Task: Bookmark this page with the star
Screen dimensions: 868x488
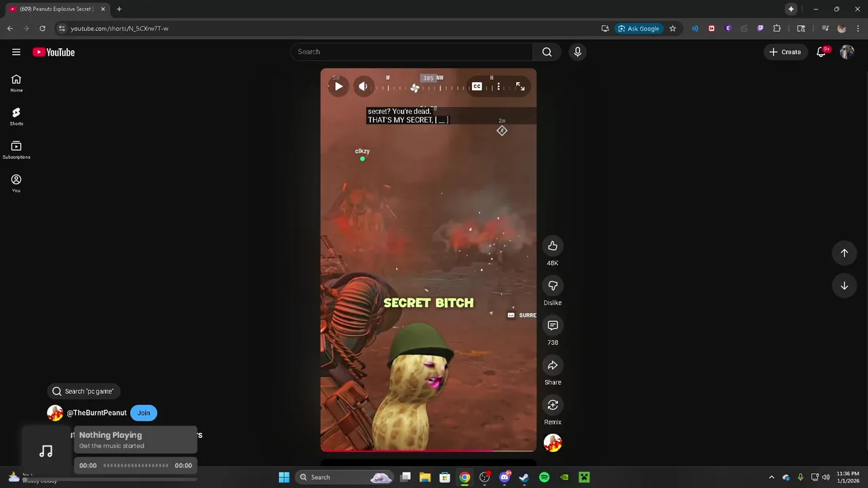Action: [x=673, y=28]
